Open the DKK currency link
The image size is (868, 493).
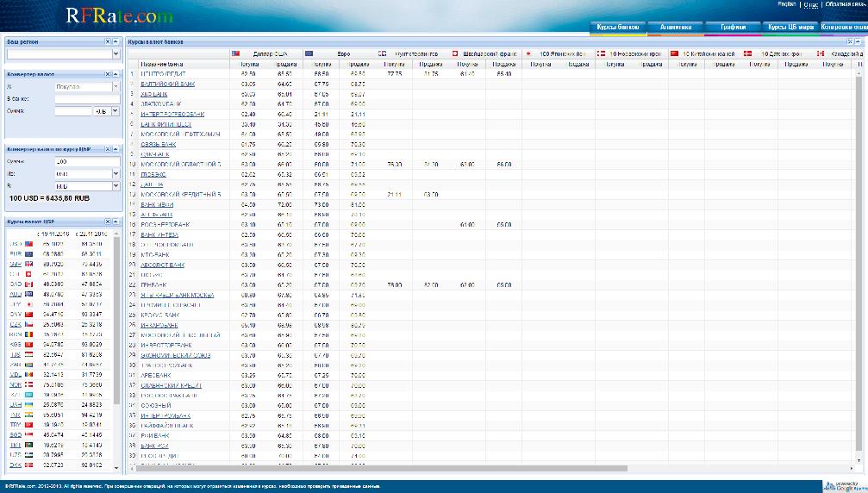pyautogui.click(x=16, y=465)
